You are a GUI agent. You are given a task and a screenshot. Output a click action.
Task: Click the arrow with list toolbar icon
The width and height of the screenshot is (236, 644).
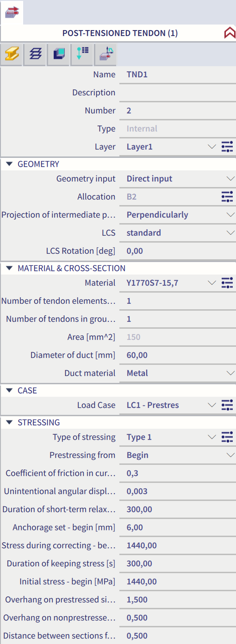point(82,55)
